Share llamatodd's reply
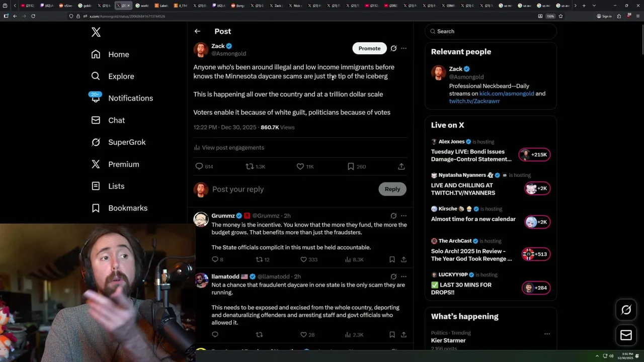Viewport: 644px width, 362px height. pyautogui.click(x=404, y=334)
